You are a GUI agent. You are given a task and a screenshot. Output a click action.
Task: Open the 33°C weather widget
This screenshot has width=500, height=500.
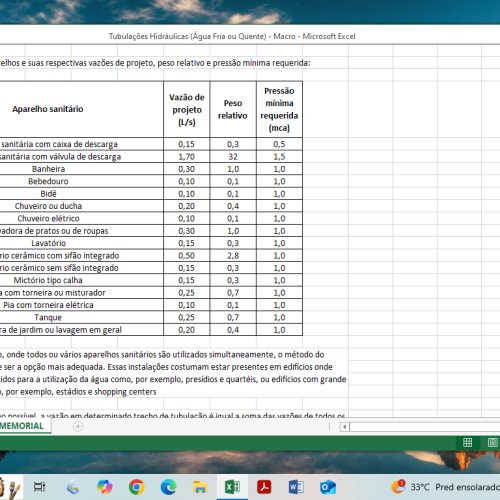point(445,487)
